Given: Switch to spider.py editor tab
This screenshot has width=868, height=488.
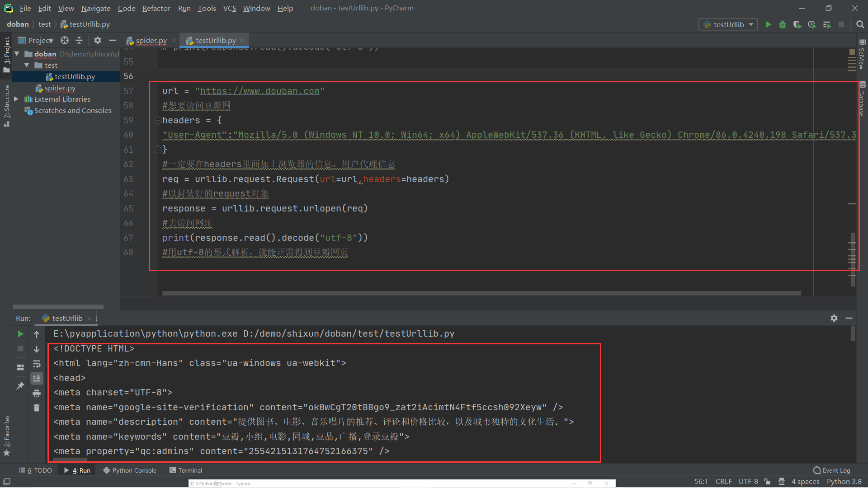Looking at the screenshot, I should 151,40.
